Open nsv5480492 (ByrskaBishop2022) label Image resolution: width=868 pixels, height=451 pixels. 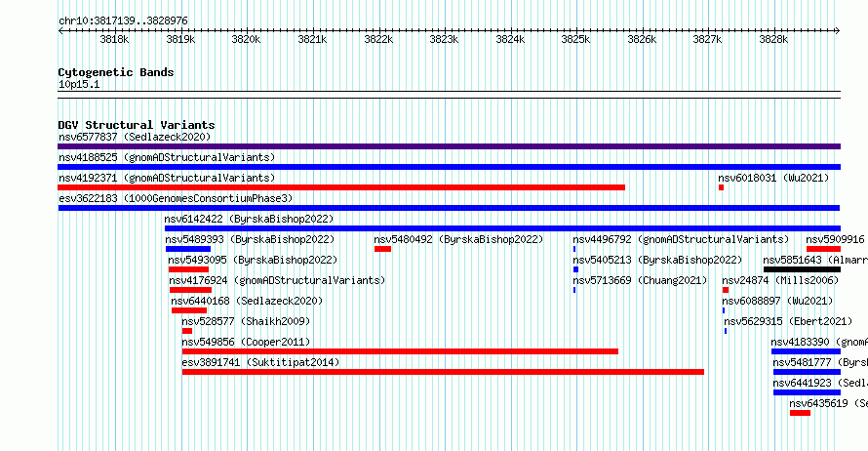pos(458,239)
